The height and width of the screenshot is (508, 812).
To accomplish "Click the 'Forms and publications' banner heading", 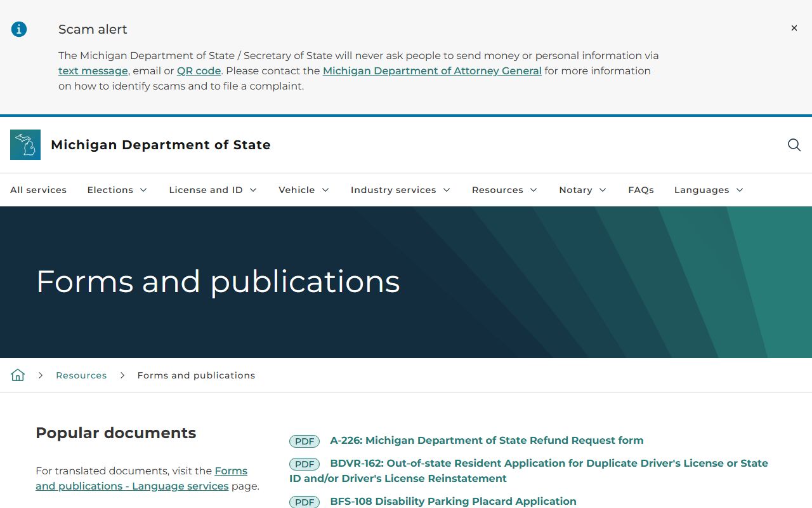I will click(218, 281).
